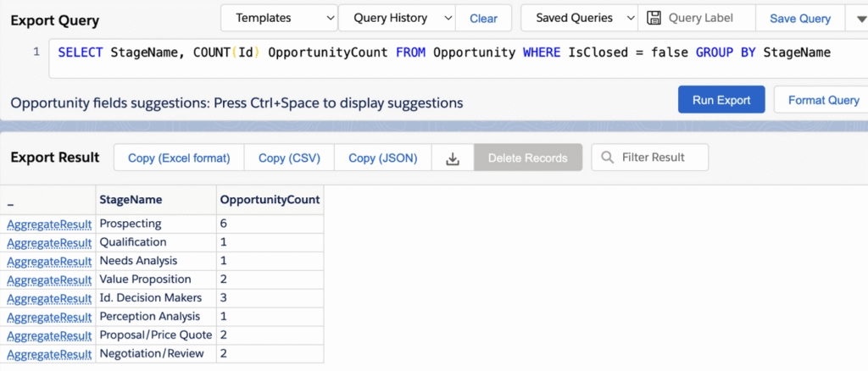Click the OpportunityCount column header
Image resolution: width=868 pixels, height=371 pixels.
click(x=270, y=200)
